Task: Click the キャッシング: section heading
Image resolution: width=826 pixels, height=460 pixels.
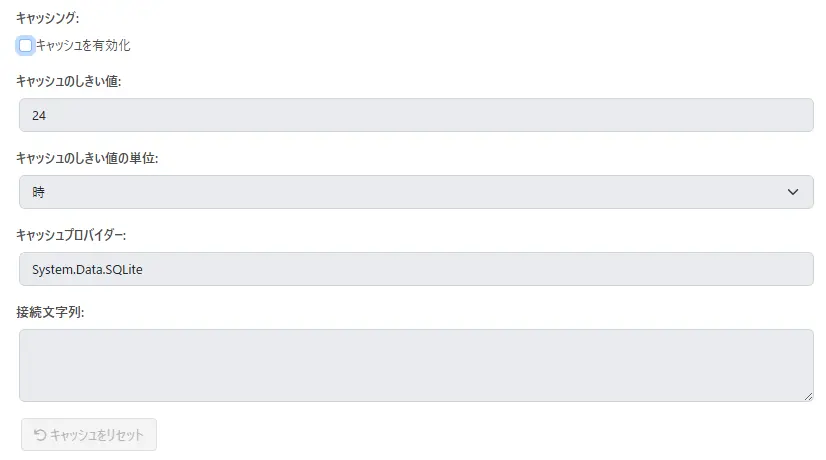Action: (x=48, y=18)
